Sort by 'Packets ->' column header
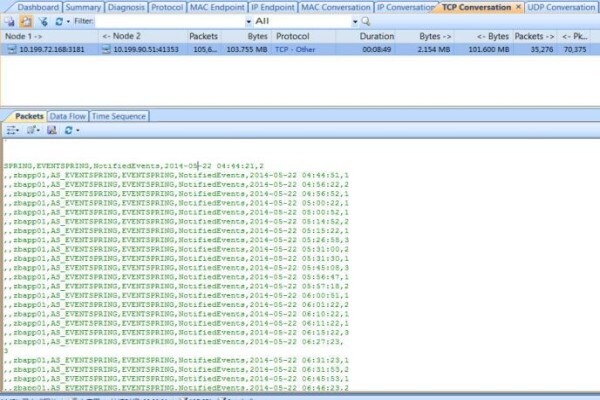 click(x=534, y=36)
